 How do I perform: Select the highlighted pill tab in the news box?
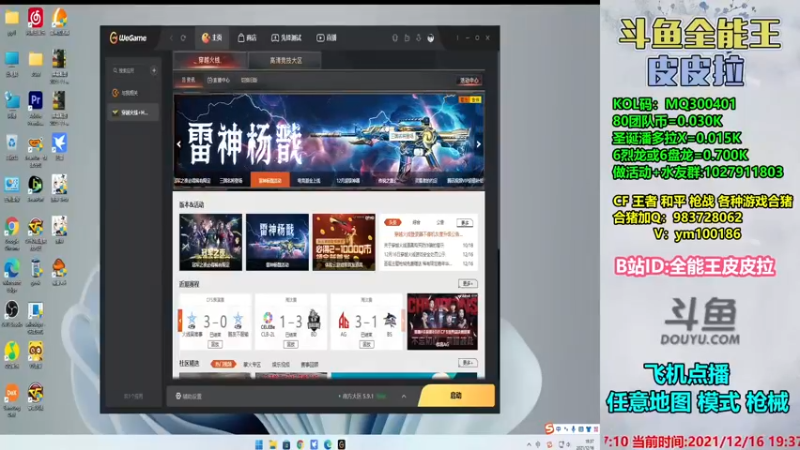[392, 222]
